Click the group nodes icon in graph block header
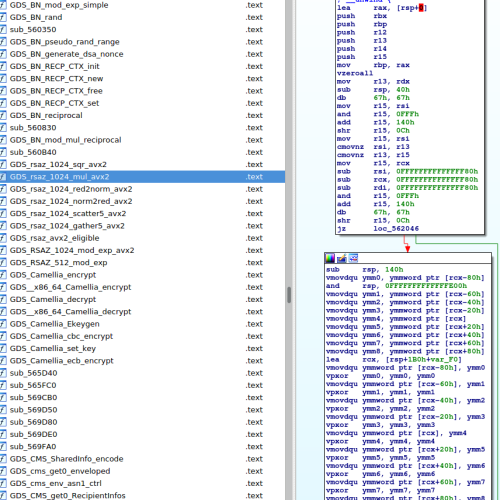Image resolution: width=500 pixels, height=500 pixels. 353,258
